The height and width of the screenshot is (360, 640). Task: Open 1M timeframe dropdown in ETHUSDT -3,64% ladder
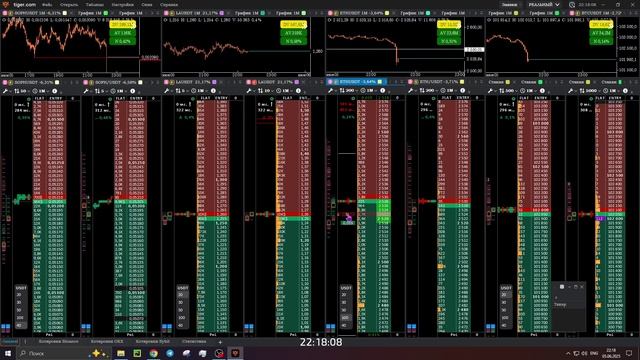pyautogui.click(x=370, y=91)
